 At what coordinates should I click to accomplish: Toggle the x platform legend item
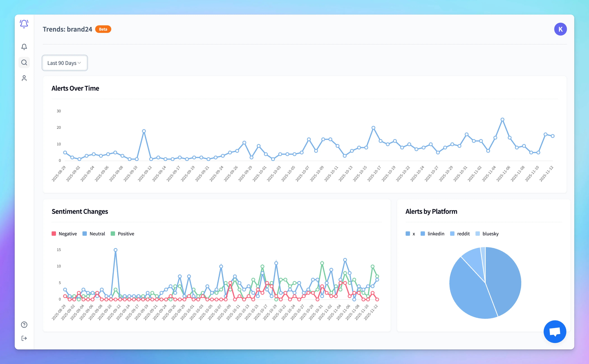click(x=410, y=233)
